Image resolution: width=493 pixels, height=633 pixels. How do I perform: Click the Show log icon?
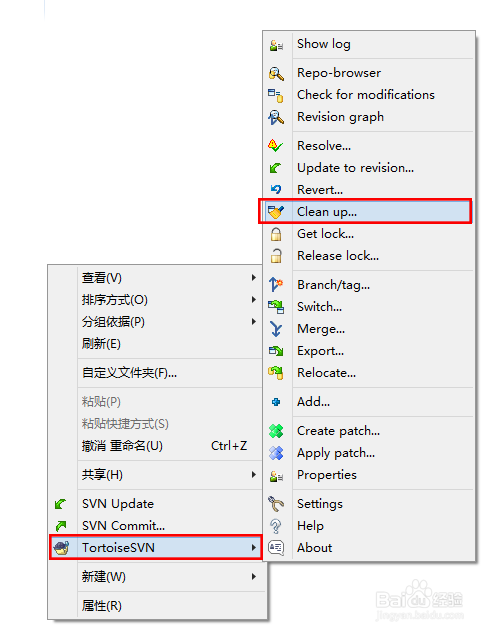(x=276, y=45)
